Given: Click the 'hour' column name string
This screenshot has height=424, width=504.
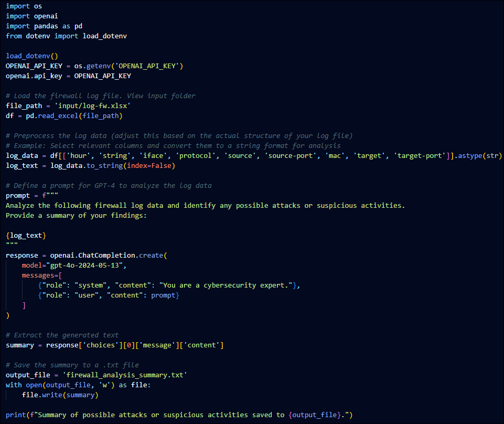Looking at the screenshot, I should pos(78,156).
